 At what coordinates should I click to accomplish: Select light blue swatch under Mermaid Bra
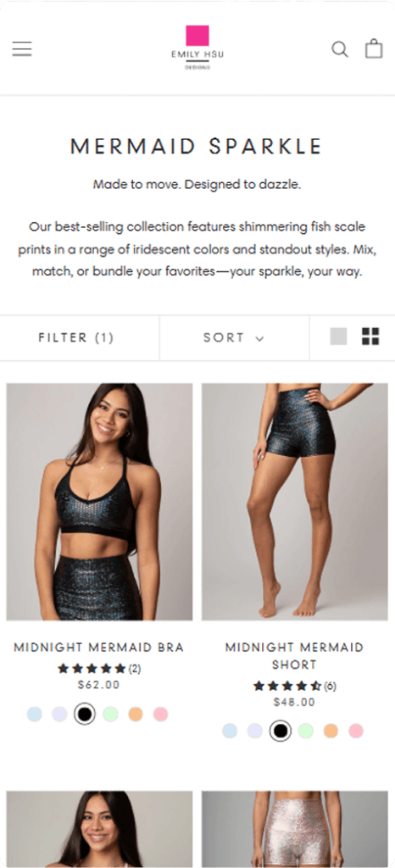click(x=34, y=714)
